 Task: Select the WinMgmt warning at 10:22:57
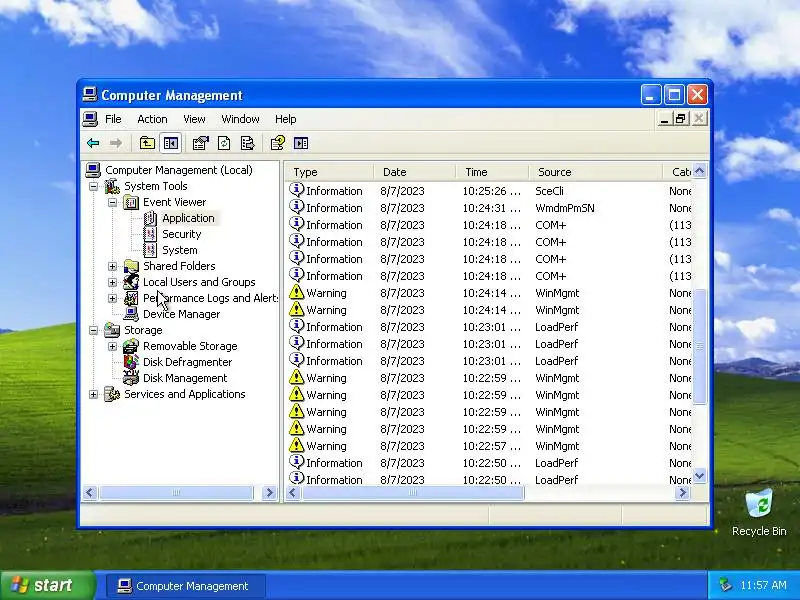coord(490,446)
